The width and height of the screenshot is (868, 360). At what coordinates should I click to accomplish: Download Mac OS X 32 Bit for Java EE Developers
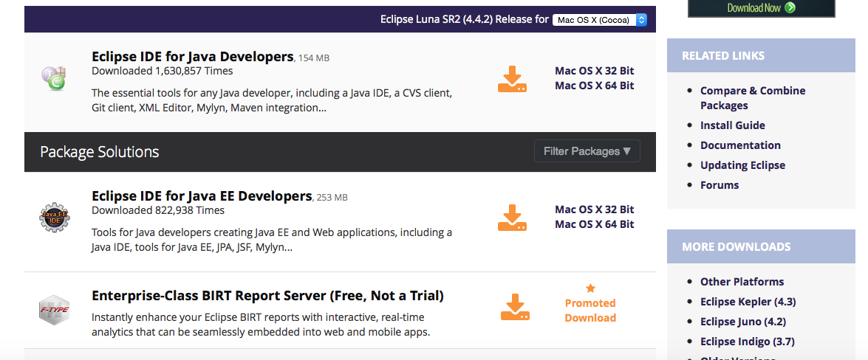coord(595,210)
